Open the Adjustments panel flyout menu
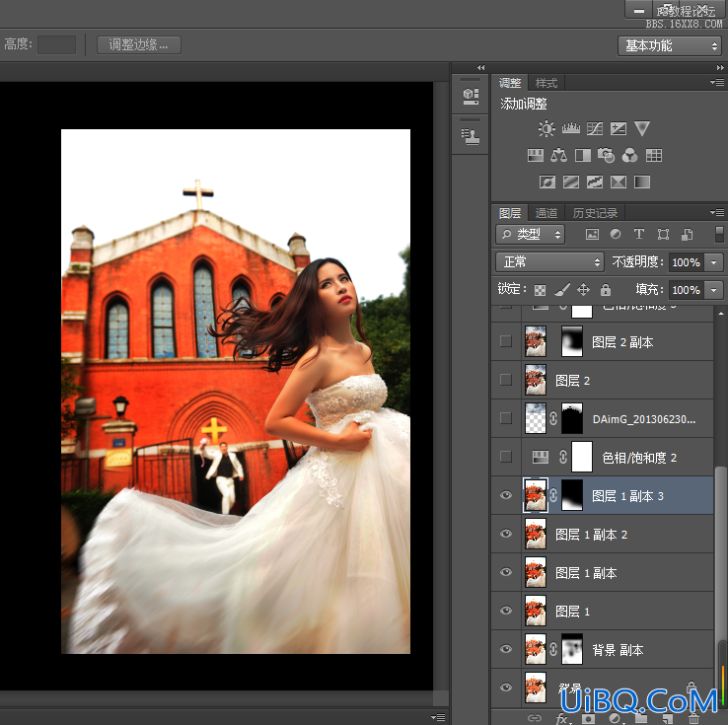 tap(717, 82)
